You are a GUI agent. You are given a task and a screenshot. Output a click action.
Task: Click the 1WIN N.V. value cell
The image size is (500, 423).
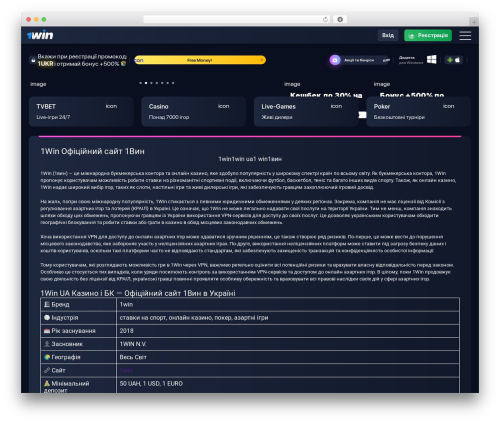[x=288, y=344]
